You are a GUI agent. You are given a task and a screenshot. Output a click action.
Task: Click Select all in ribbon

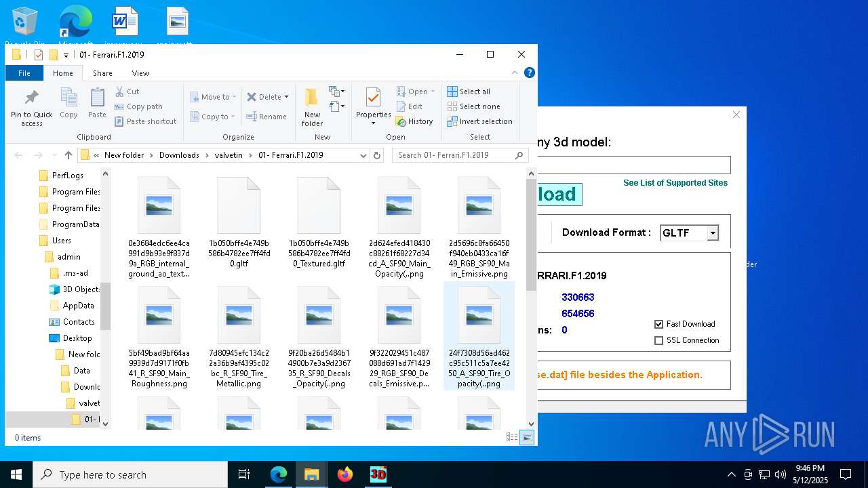(469, 91)
